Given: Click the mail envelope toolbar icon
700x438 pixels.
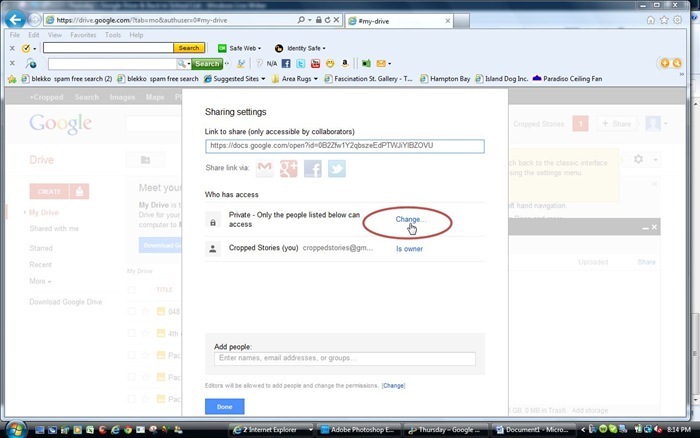Looking at the screenshot, I should tap(381, 63).
